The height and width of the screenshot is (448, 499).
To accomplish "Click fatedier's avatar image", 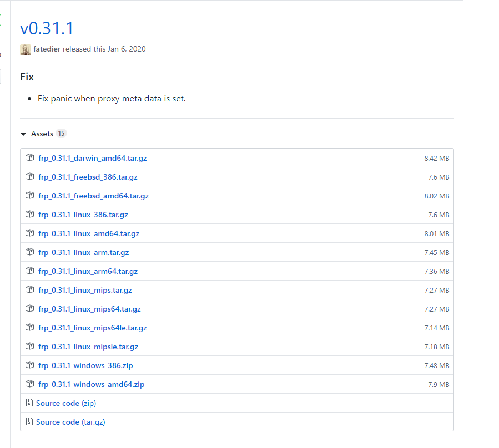I will tap(26, 49).
